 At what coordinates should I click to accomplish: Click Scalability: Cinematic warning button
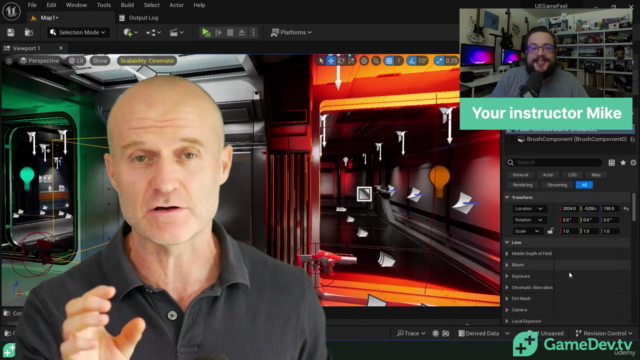147,61
